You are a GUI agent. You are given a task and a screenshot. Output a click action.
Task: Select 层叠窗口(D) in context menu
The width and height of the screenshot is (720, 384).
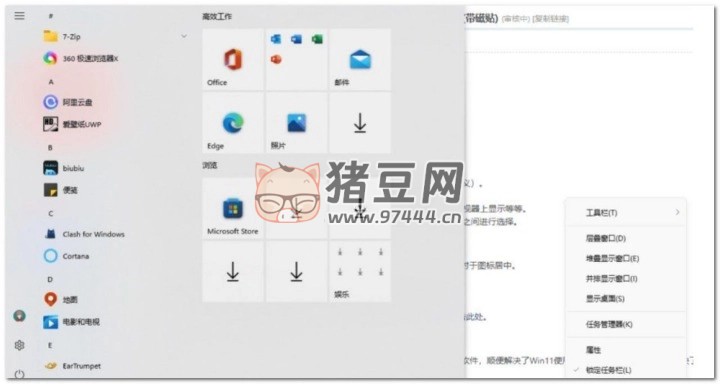click(x=625, y=238)
